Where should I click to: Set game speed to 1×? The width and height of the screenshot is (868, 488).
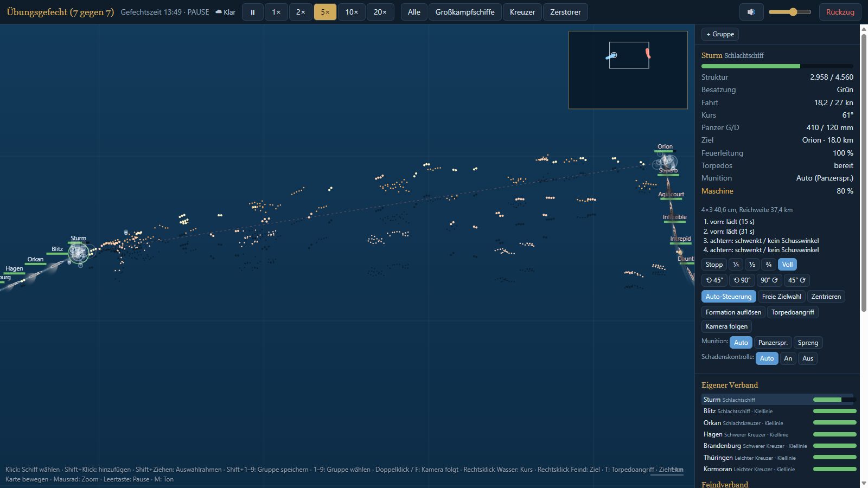(x=276, y=12)
